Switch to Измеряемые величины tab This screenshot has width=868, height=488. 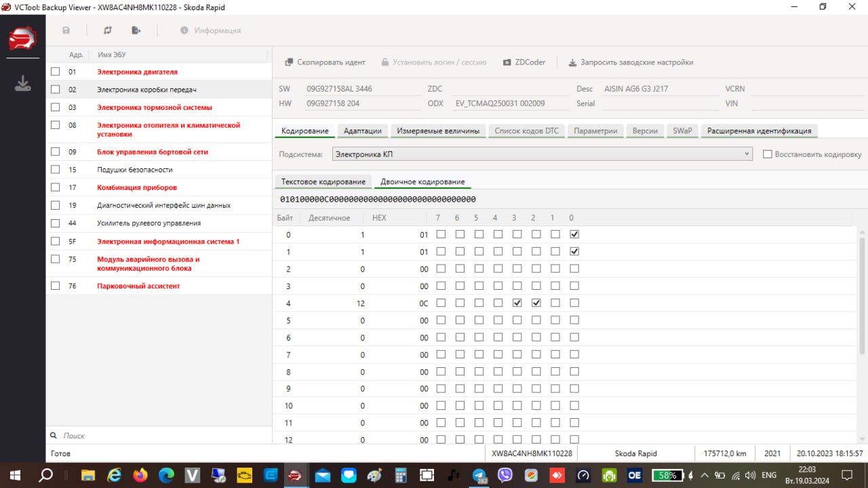coord(438,131)
